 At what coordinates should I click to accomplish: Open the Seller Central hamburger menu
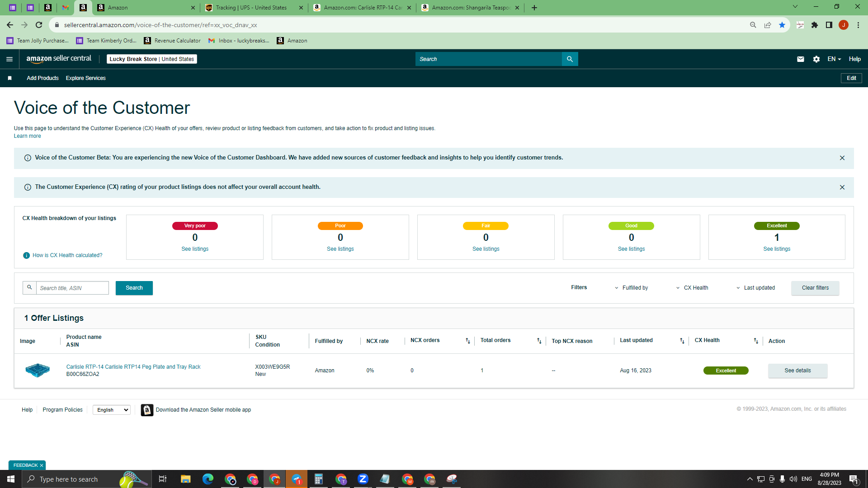(x=9, y=59)
